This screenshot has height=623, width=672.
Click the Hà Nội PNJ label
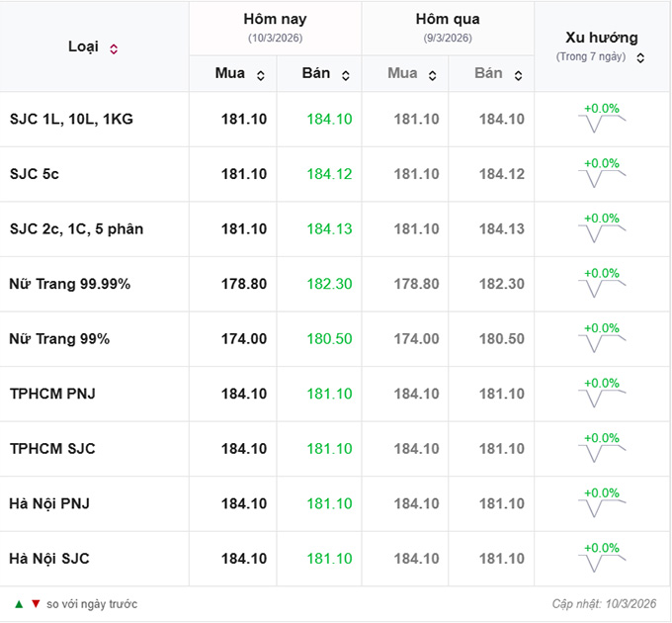[49, 503]
